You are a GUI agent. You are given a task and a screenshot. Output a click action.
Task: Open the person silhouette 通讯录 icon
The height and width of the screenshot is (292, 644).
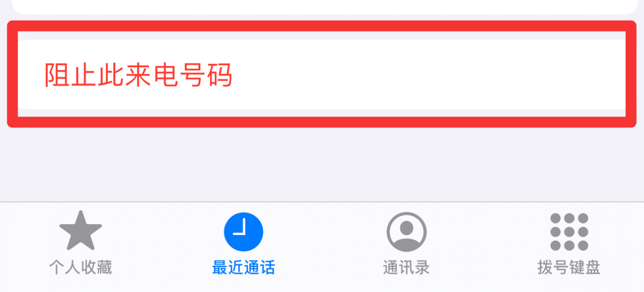tap(407, 232)
